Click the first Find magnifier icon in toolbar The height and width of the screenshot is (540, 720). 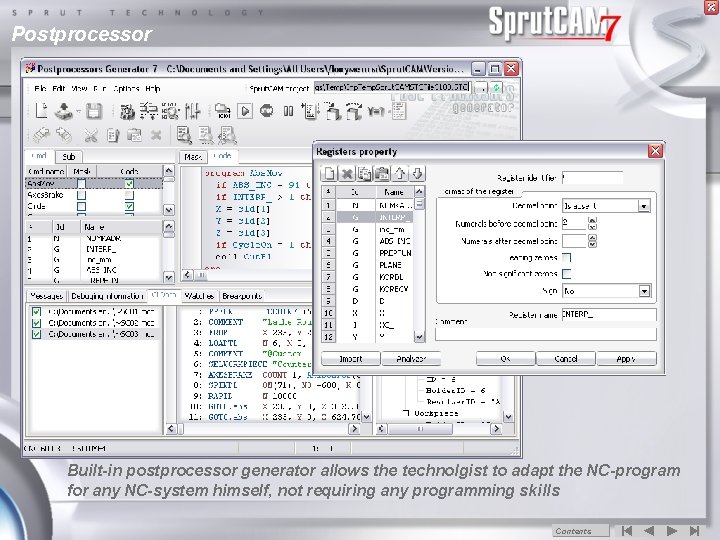pyautogui.click(x=184, y=135)
